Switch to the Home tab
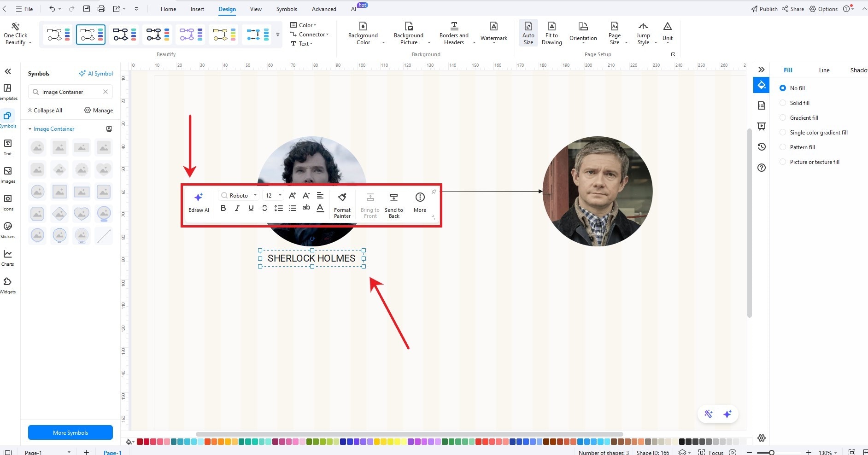868x455 pixels. pos(168,9)
